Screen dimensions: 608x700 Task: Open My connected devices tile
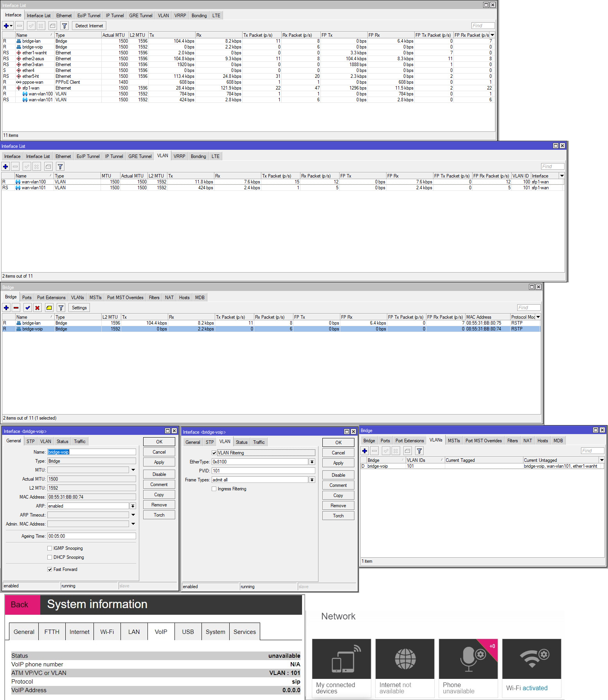(x=341, y=668)
